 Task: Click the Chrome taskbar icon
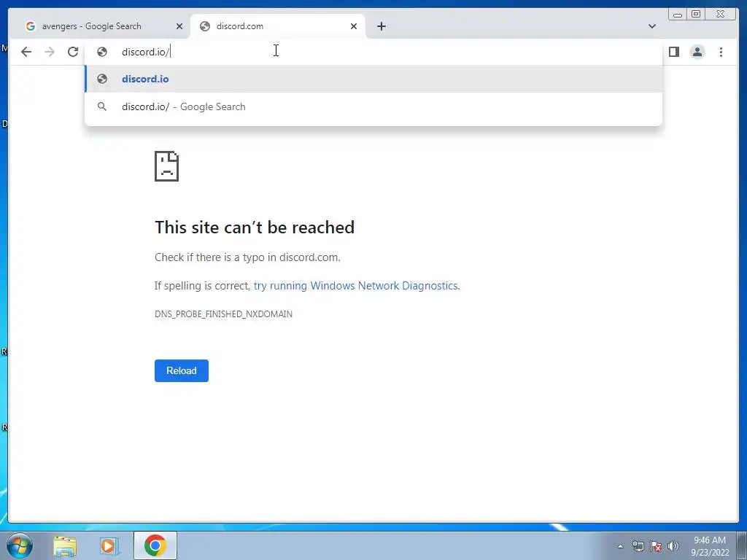coord(155,545)
